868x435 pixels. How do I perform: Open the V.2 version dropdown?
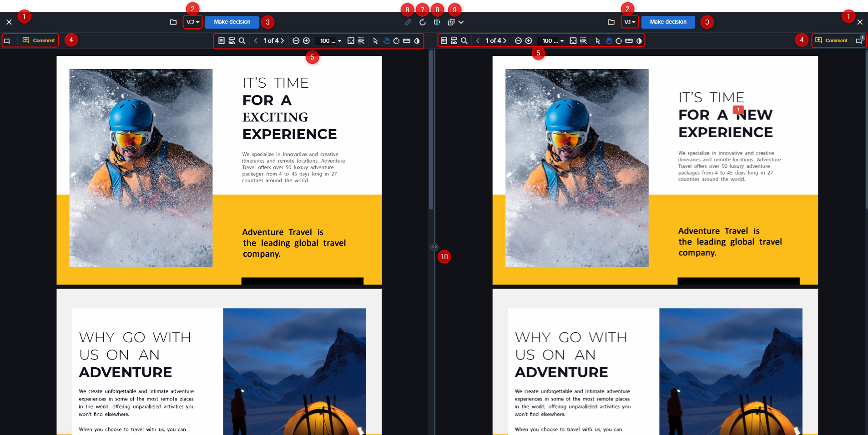[x=192, y=22]
